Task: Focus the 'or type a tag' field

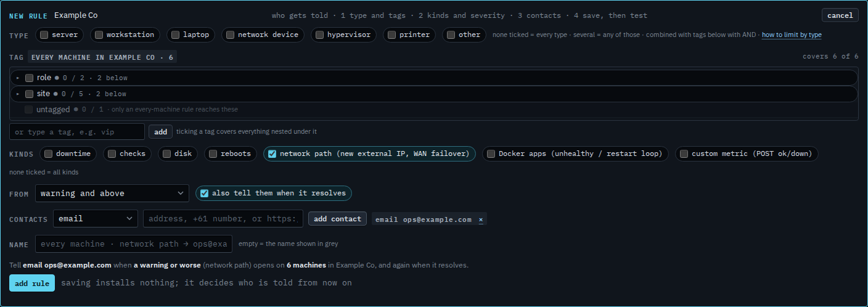Action: [x=77, y=132]
